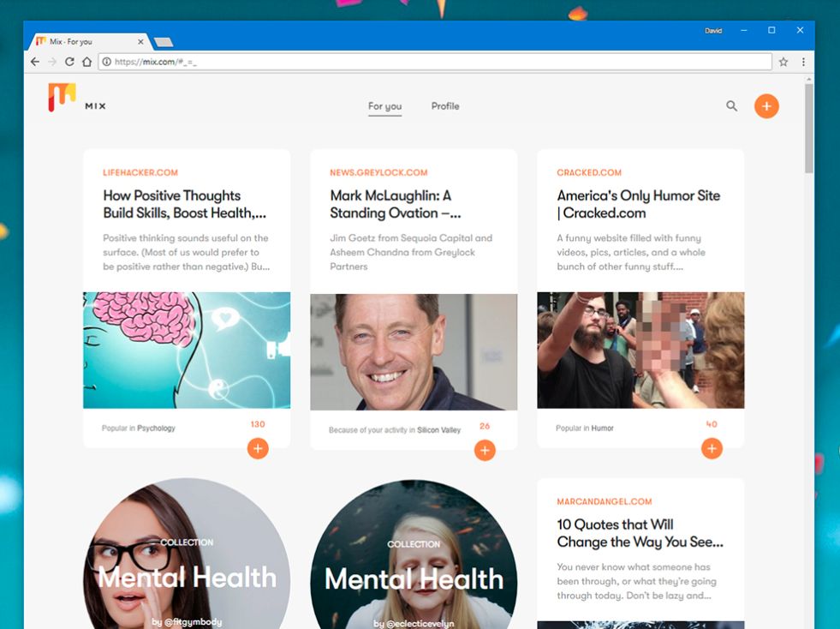Open CRACKED.COM source link

click(x=589, y=172)
